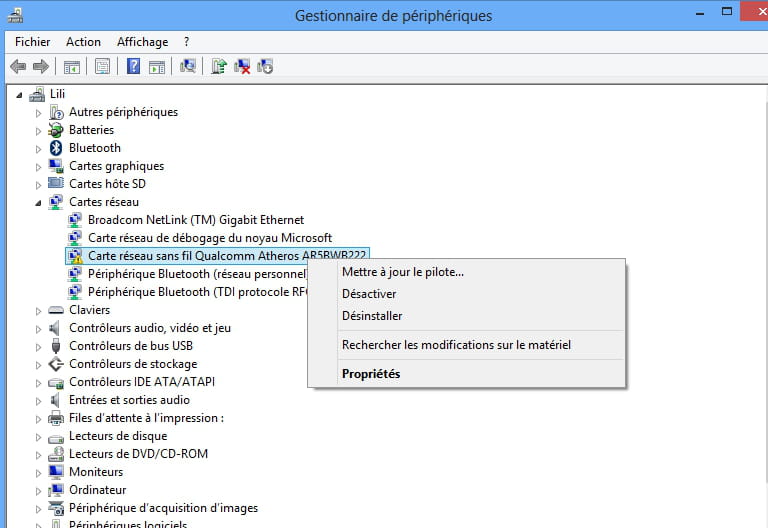
Task: Open the Fichier menu
Action: tap(32, 42)
